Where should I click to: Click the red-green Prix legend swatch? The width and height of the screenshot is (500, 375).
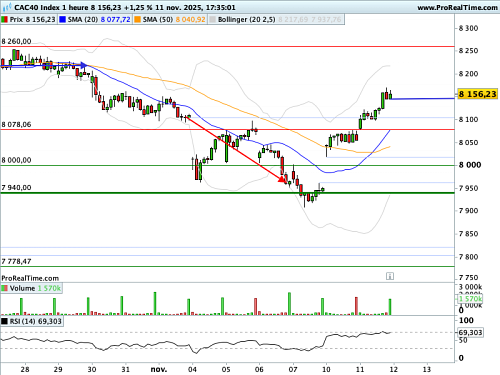(x=5, y=20)
